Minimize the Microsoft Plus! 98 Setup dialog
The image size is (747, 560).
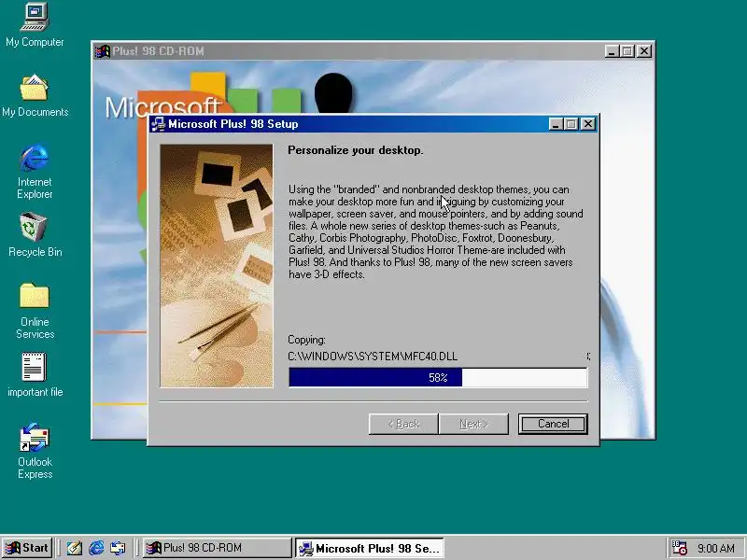pos(556,124)
